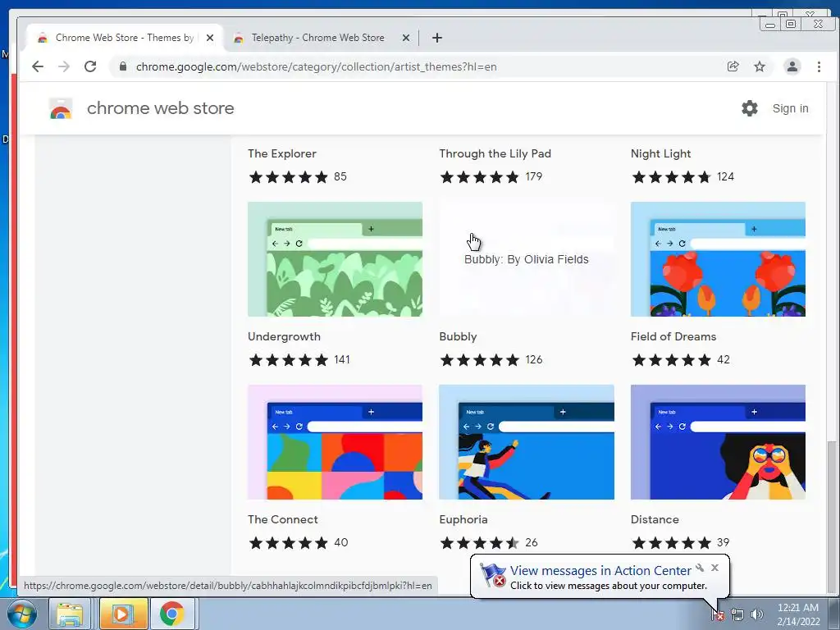
Task: Click Through the Lily Pad title
Action: pos(495,153)
